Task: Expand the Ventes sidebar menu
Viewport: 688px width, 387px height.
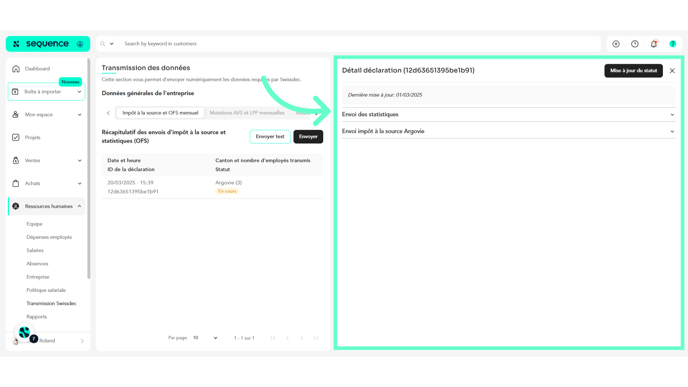Action: tap(79, 161)
